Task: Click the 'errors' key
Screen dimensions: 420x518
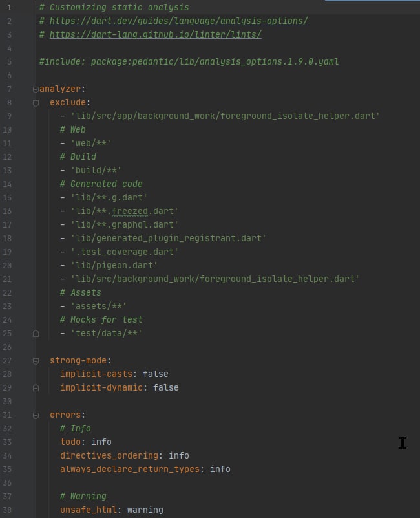Action: pos(65,415)
